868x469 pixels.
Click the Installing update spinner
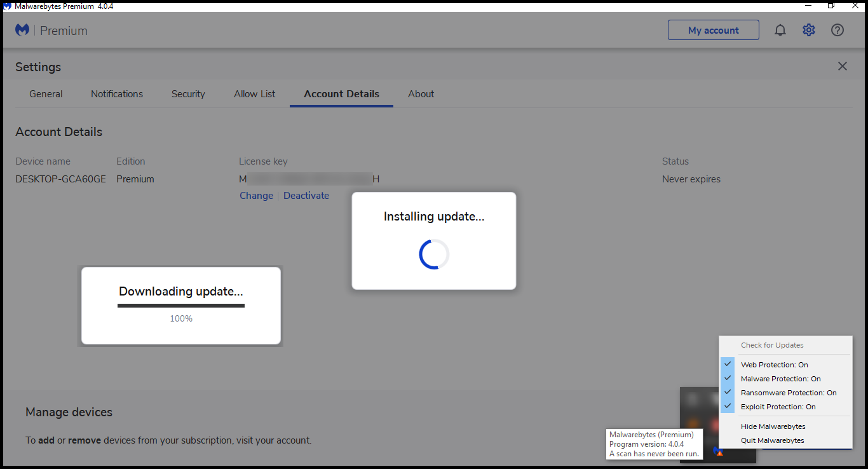[434, 254]
